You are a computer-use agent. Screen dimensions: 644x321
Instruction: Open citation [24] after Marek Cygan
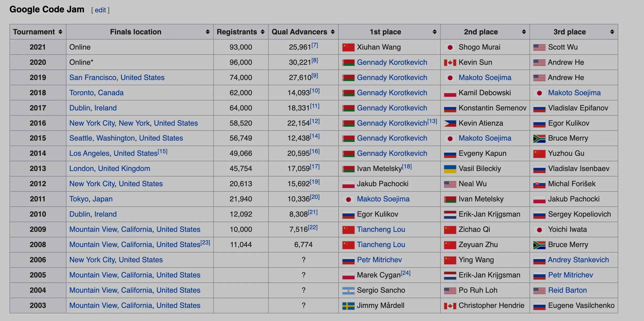click(406, 273)
